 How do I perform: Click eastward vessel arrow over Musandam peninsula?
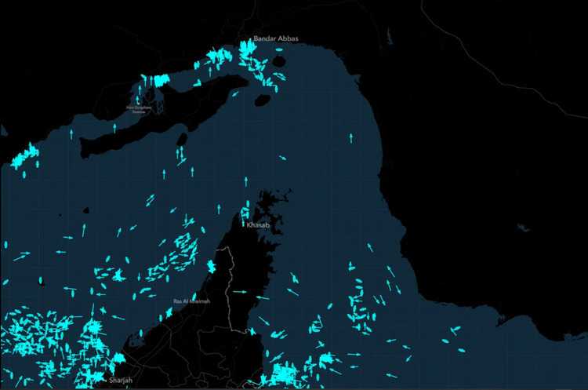click(x=241, y=292)
